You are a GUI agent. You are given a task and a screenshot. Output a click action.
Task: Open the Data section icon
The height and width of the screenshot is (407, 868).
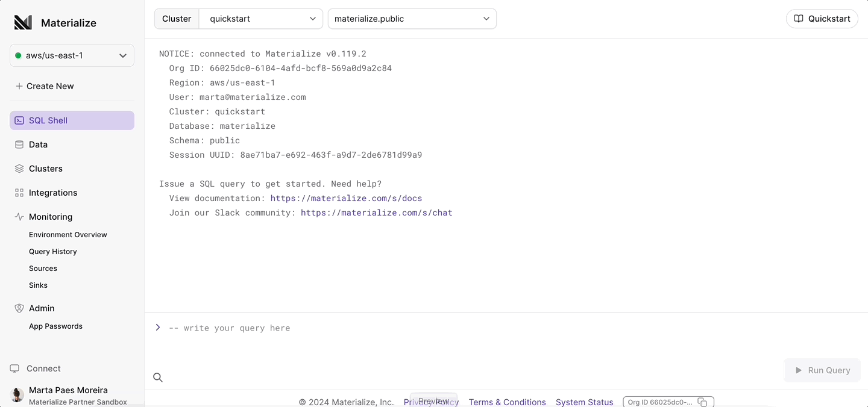coord(18,144)
